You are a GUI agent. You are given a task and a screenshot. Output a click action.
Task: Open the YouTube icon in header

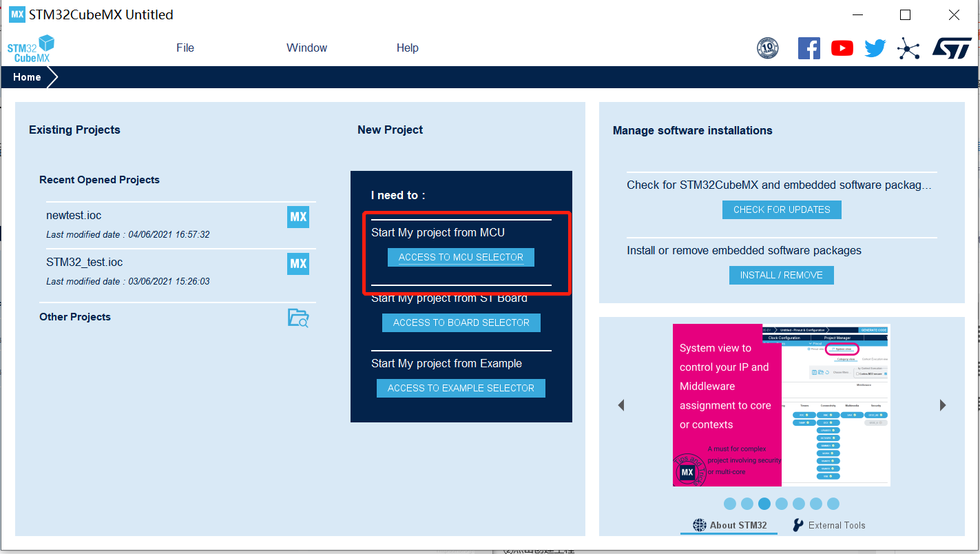click(x=842, y=48)
